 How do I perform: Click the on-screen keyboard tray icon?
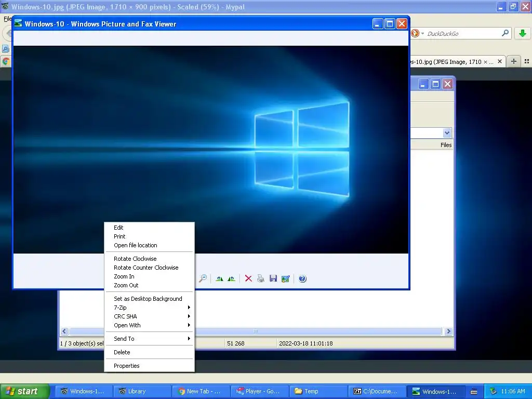point(474,392)
